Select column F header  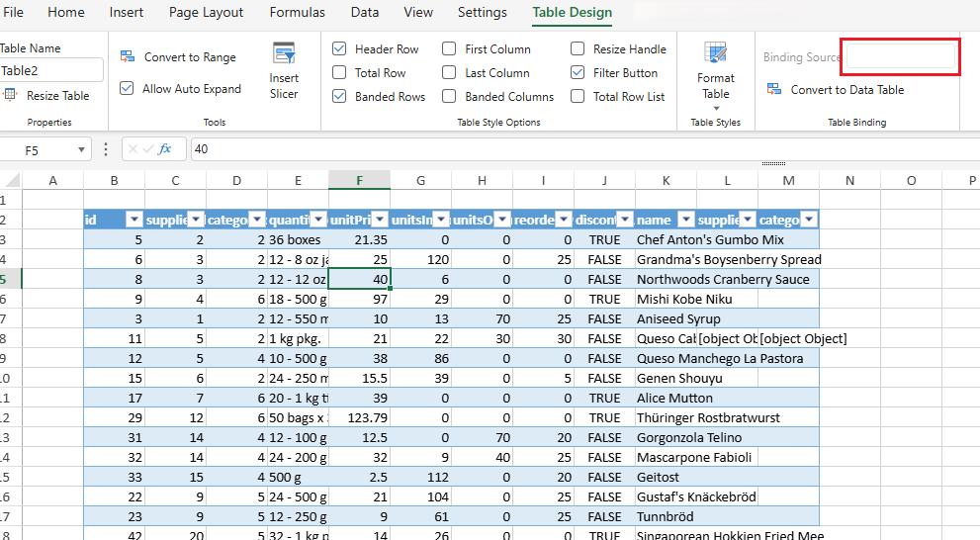[359, 181]
